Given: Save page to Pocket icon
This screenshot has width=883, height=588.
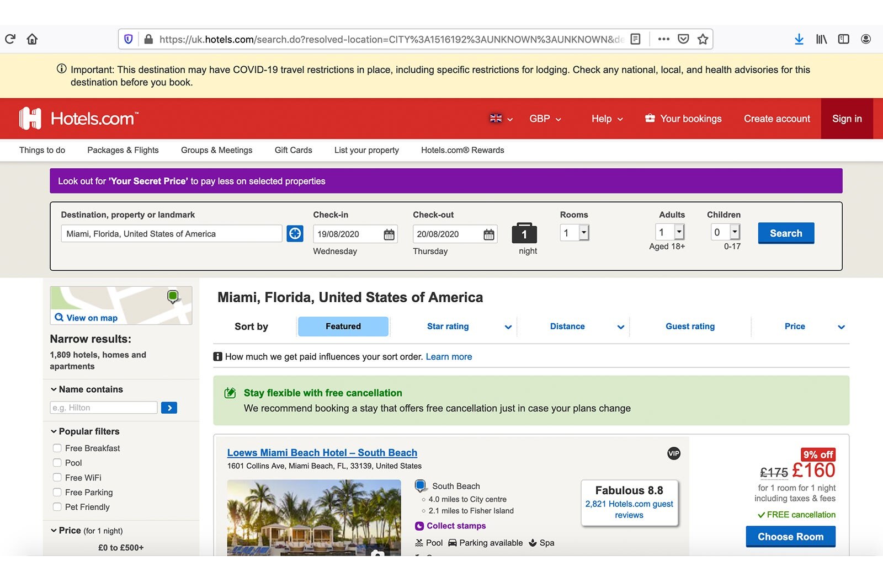Looking at the screenshot, I should click(683, 39).
